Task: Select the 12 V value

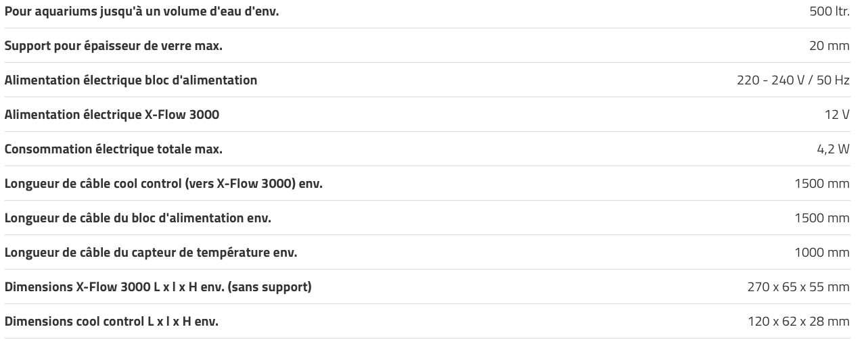Action: [837, 114]
